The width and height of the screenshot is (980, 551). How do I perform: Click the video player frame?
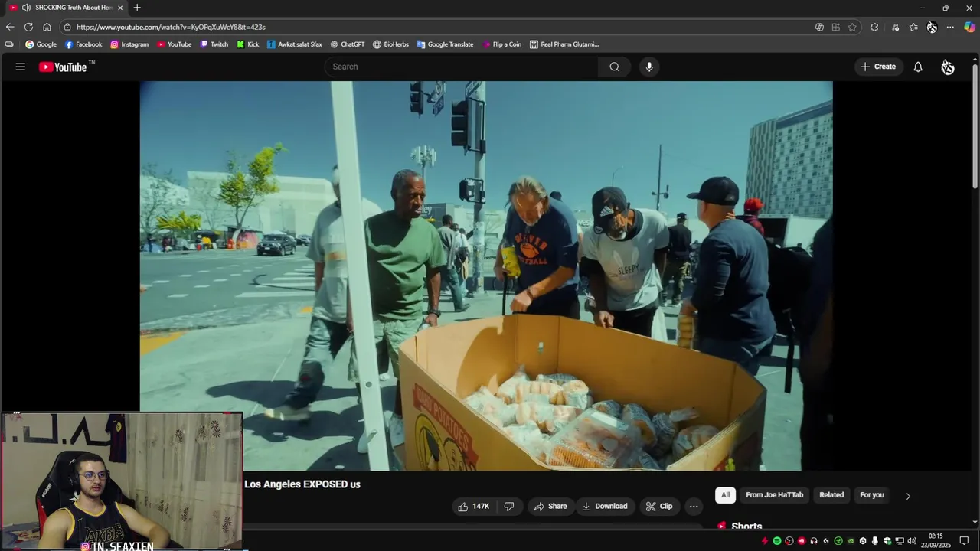[x=486, y=275]
